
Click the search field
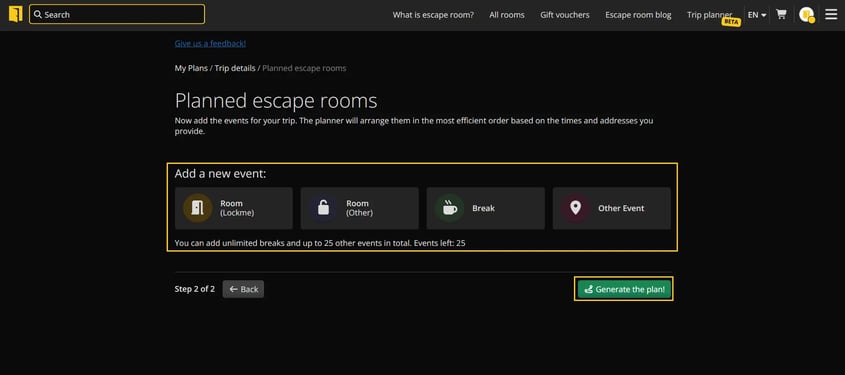point(117,15)
